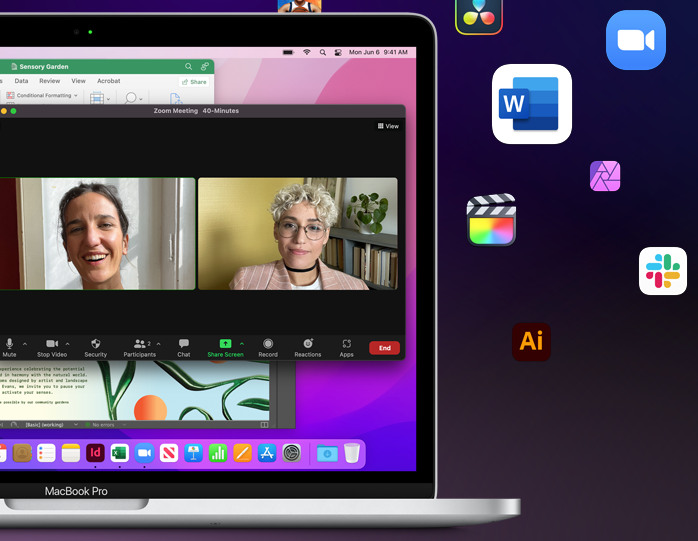Viewport: 698px width, 541px height.
Task: Start recording with the Record button
Action: pos(268,348)
